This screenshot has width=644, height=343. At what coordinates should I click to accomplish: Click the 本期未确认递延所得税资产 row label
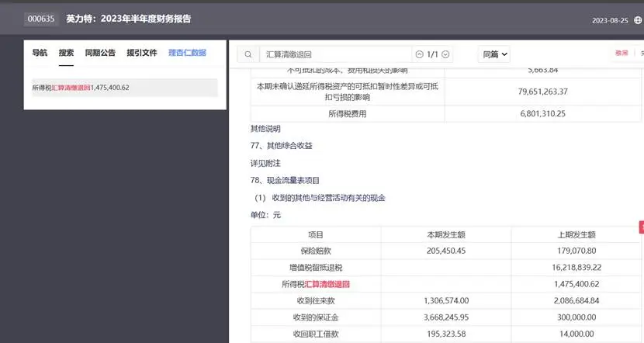(x=348, y=92)
